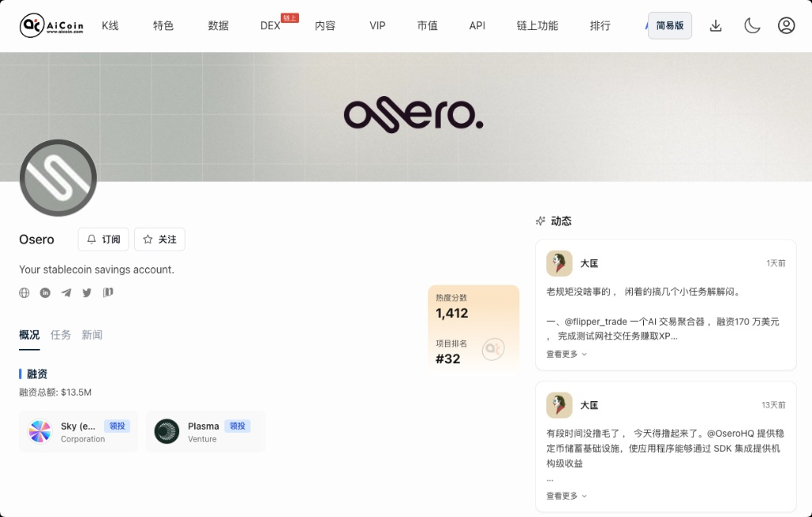
Task: Open the 链上功能 menu
Action: (538, 25)
